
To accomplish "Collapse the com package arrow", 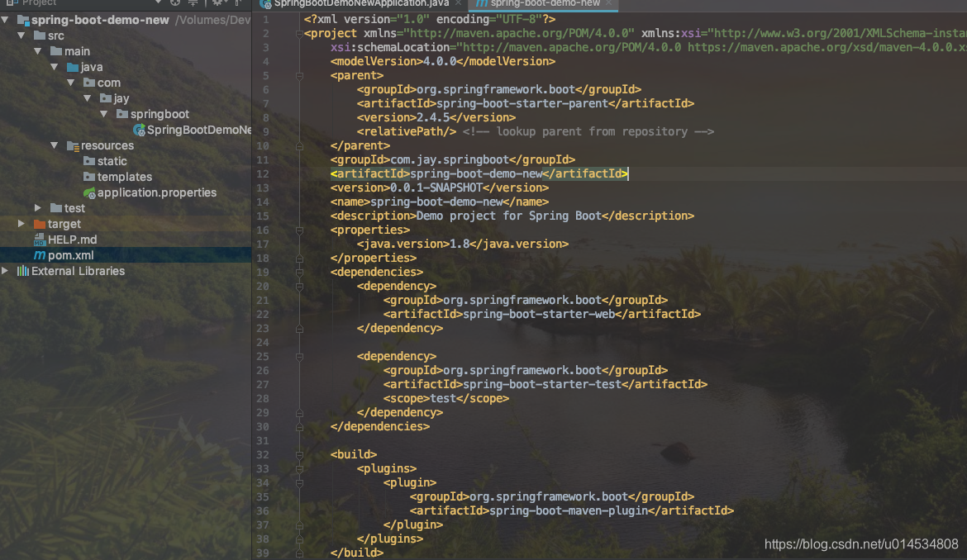I will pos(71,83).
